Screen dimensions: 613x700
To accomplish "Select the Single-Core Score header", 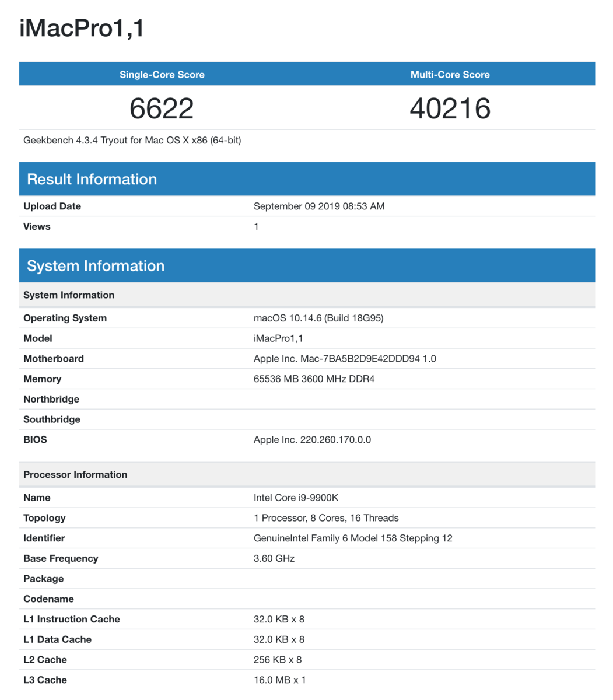I will click(x=162, y=74).
